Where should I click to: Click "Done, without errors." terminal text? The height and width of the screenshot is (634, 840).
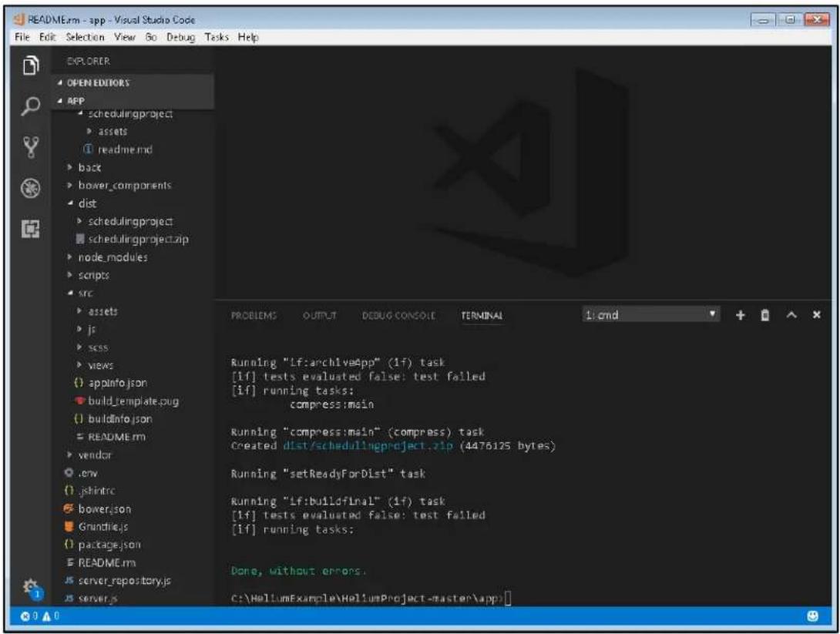tap(298, 571)
